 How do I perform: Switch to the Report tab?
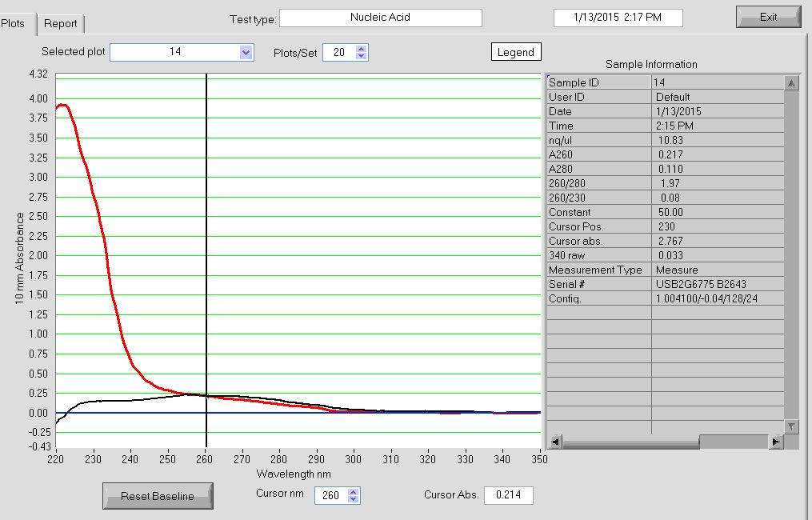(61, 24)
